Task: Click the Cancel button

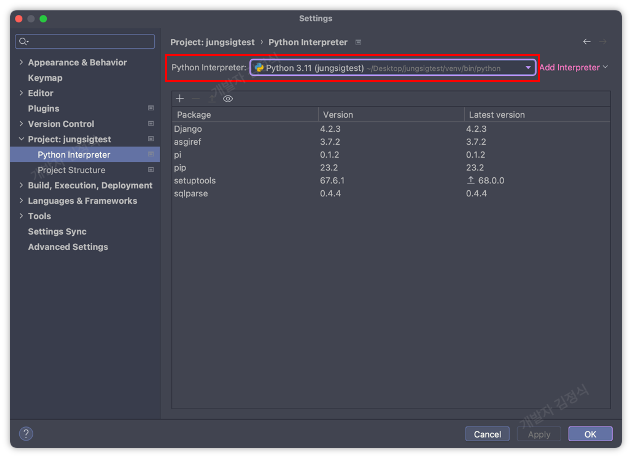Action: click(487, 434)
